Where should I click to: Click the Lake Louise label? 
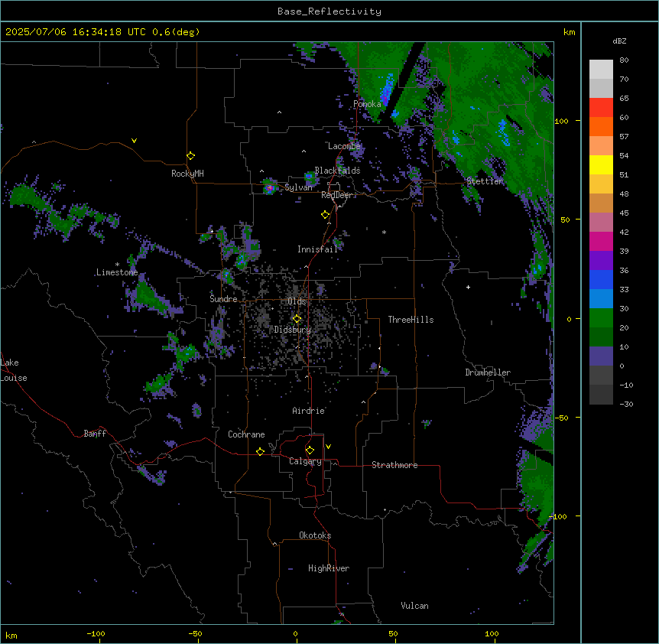click(x=14, y=370)
